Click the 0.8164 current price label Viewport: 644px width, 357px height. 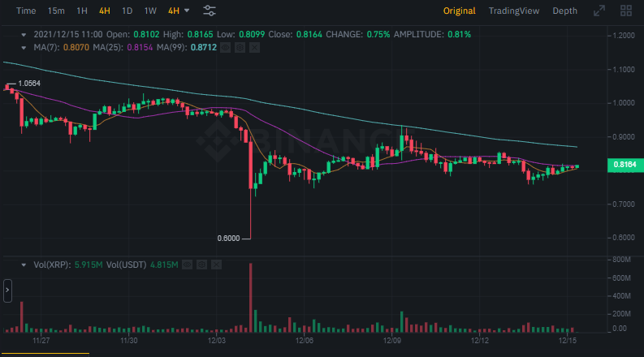tap(624, 165)
